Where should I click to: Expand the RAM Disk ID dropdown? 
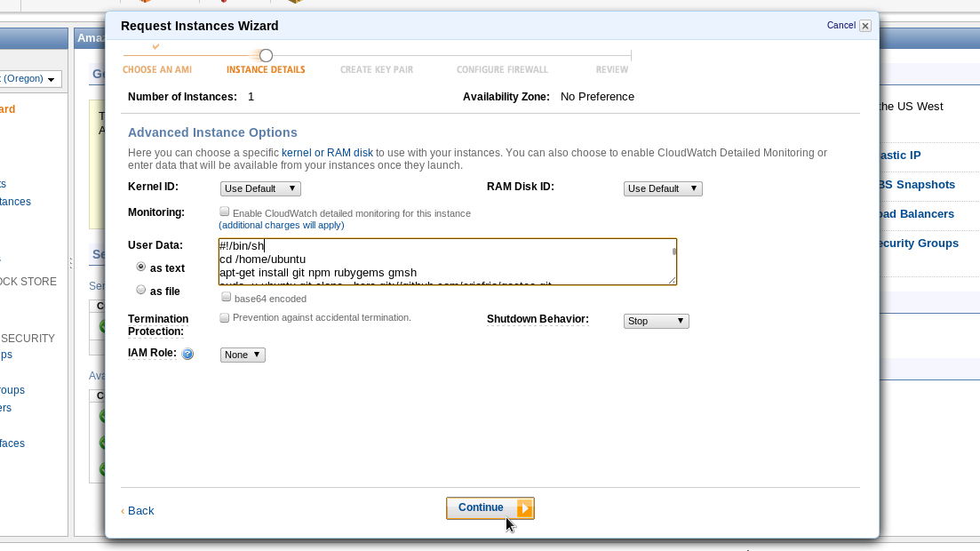[x=664, y=188]
